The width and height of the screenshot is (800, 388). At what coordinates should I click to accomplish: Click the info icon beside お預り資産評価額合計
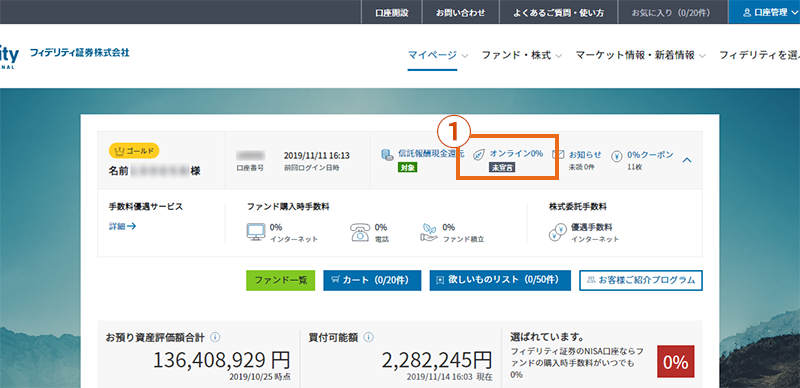click(215, 337)
